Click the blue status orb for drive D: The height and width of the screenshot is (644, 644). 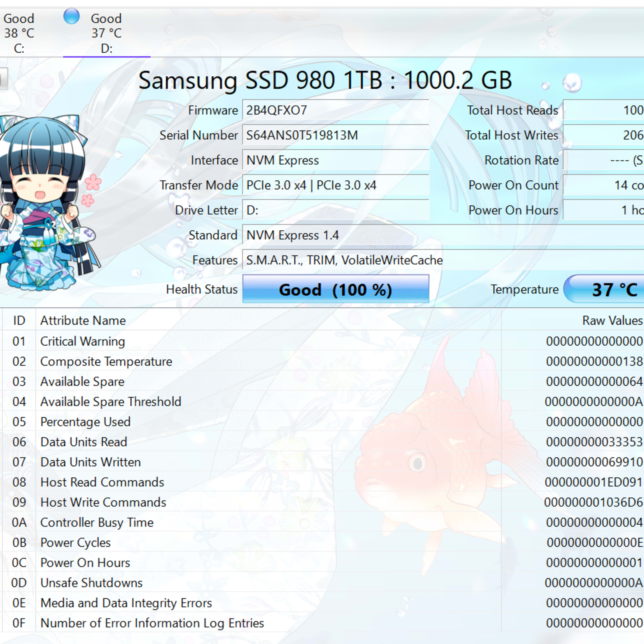tap(71, 16)
